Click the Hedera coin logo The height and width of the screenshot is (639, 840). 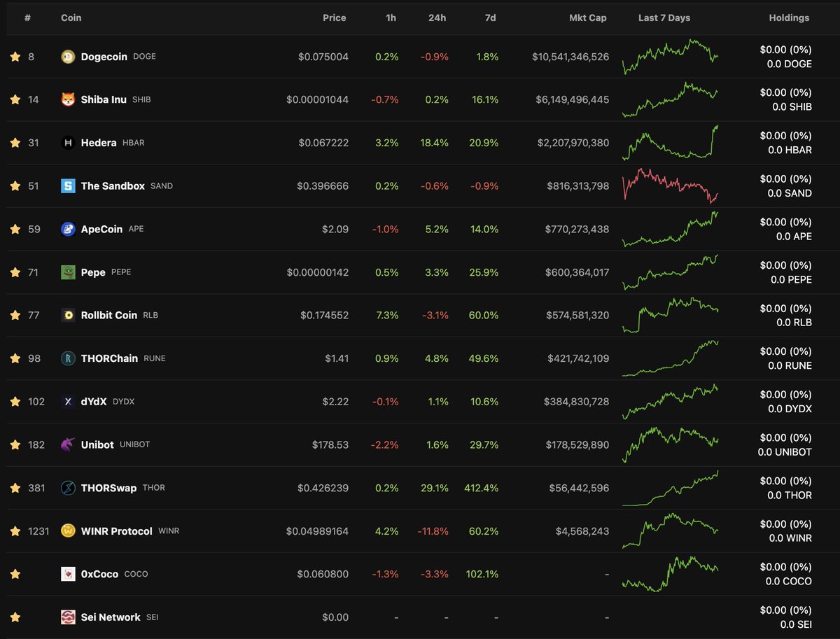[68, 143]
